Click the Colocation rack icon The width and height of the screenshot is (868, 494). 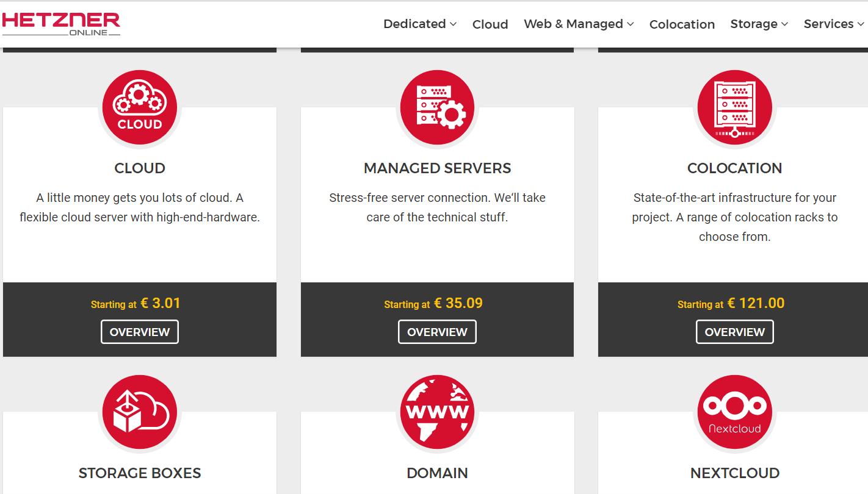(x=734, y=107)
